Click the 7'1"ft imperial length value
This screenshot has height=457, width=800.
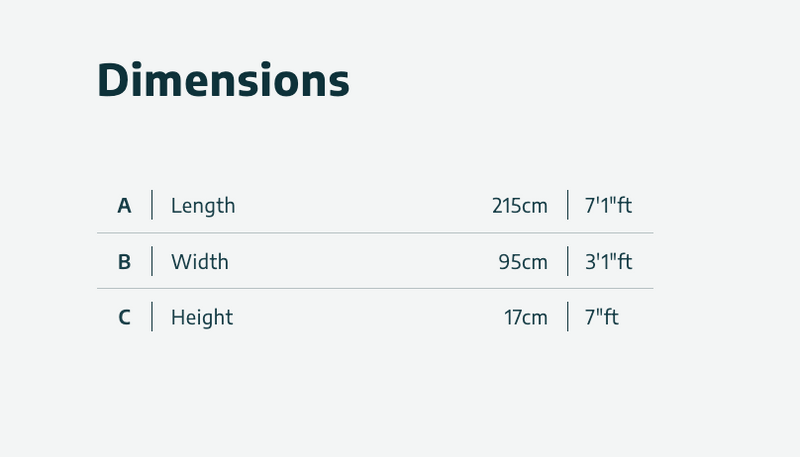(x=608, y=206)
